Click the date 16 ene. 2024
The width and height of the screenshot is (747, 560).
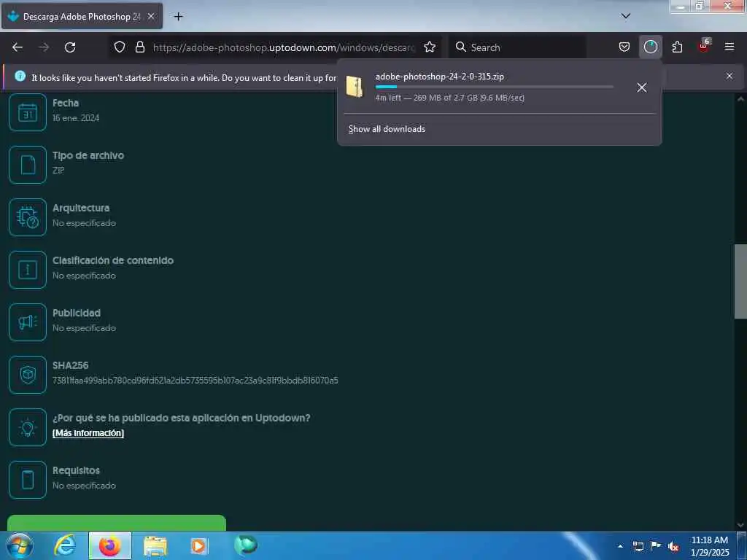[76, 118]
